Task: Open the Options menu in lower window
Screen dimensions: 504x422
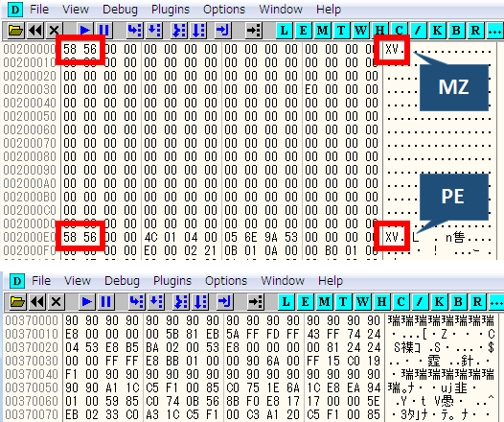Action: pos(226,281)
